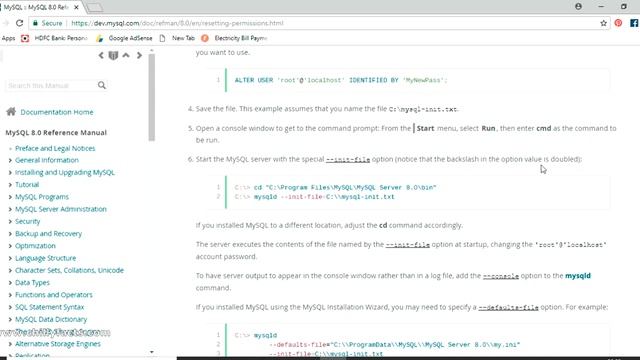The height and width of the screenshot is (360, 640).
Task: Go to next manual section arrow
Action: pos(139,55)
